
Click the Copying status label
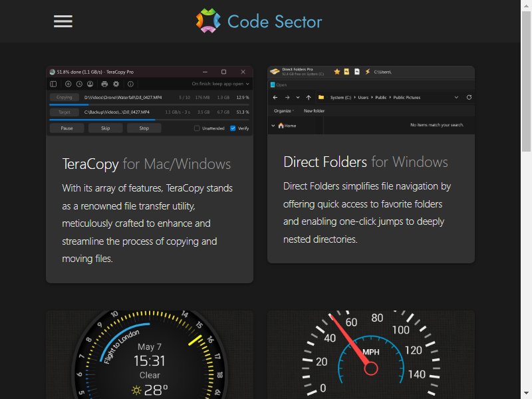click(x=64, y=97)
